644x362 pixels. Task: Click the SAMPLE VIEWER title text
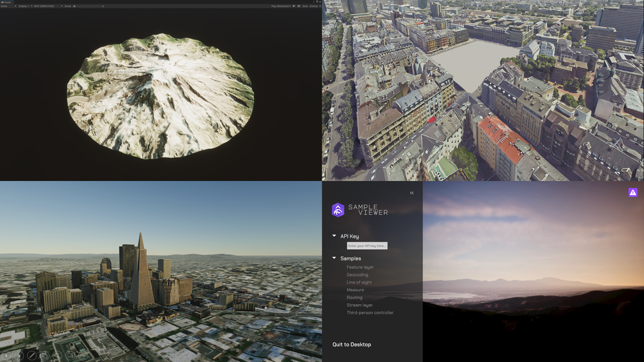(x=368, y=210)
